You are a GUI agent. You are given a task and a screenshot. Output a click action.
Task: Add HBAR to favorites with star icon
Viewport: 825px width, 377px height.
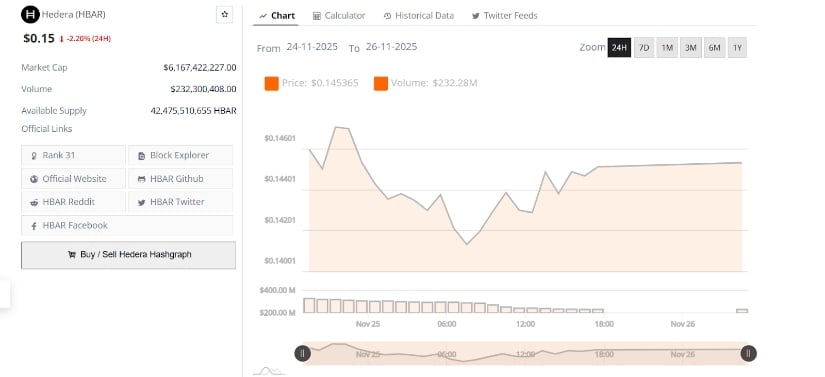pos(225,15)
